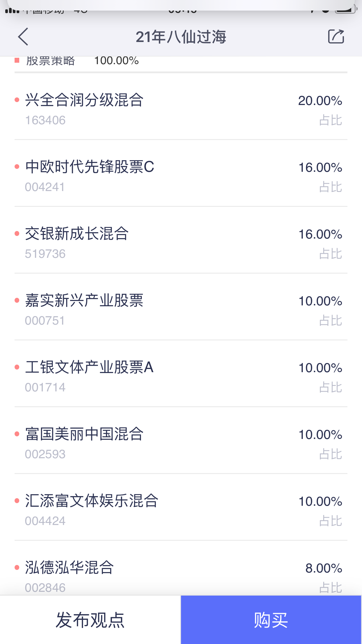The width and height of the screenshot is (362, 644).
Task: Tap the page title 21年八仙过海
Action: pos(181,37)
